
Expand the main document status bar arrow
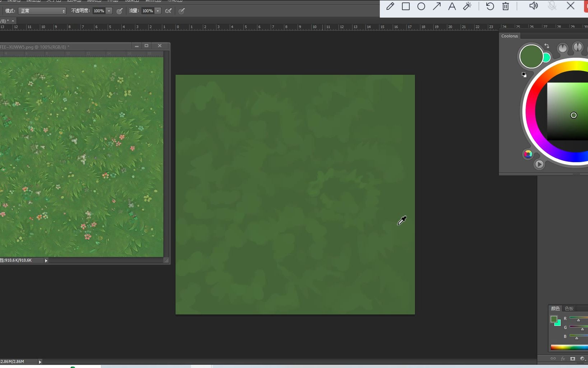(x=40, y=362)
